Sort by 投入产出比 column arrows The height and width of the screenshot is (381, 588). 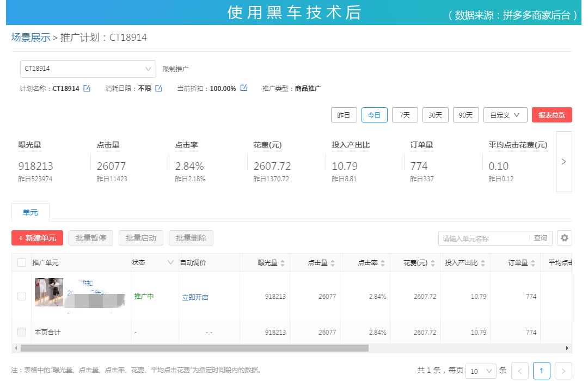[483, 263]
